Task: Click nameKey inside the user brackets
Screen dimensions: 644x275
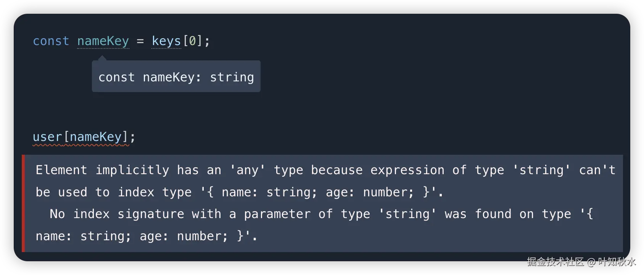Action: pyautogui.click(x=95, y=137)
